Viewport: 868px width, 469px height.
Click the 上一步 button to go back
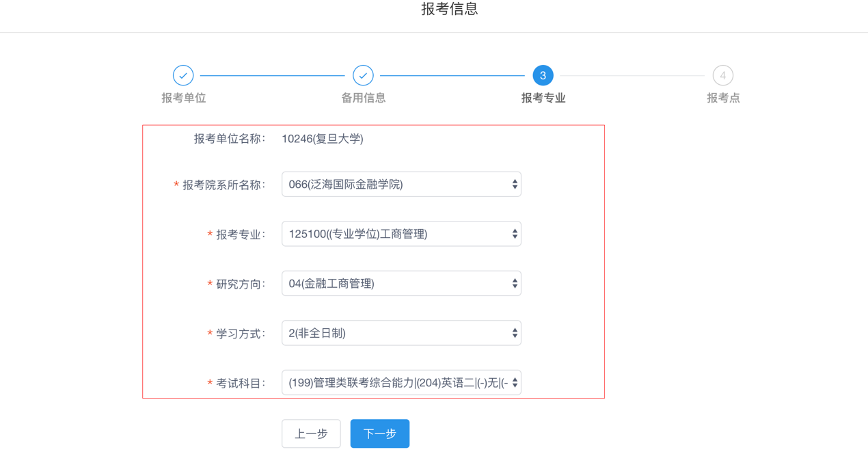coord(311,433)
